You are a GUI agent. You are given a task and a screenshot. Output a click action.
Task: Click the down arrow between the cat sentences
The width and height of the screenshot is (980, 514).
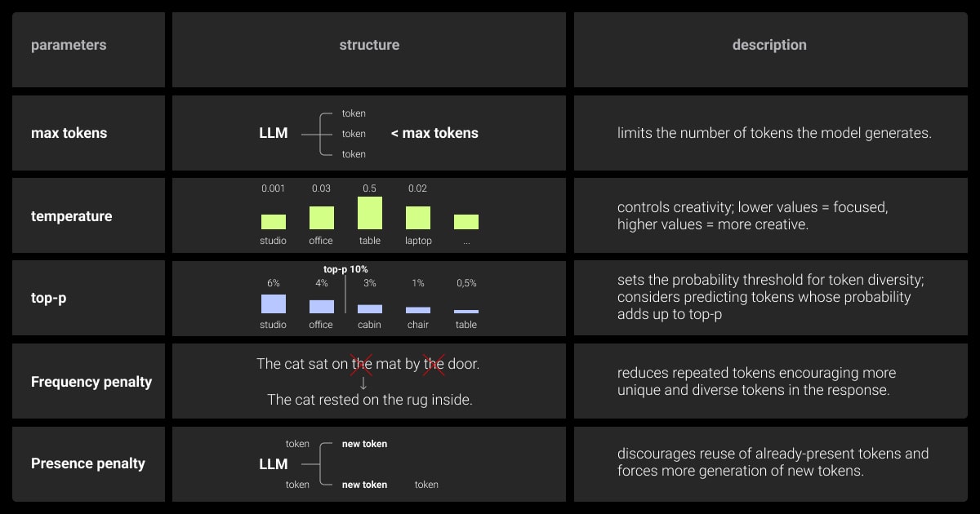point(363,383)
